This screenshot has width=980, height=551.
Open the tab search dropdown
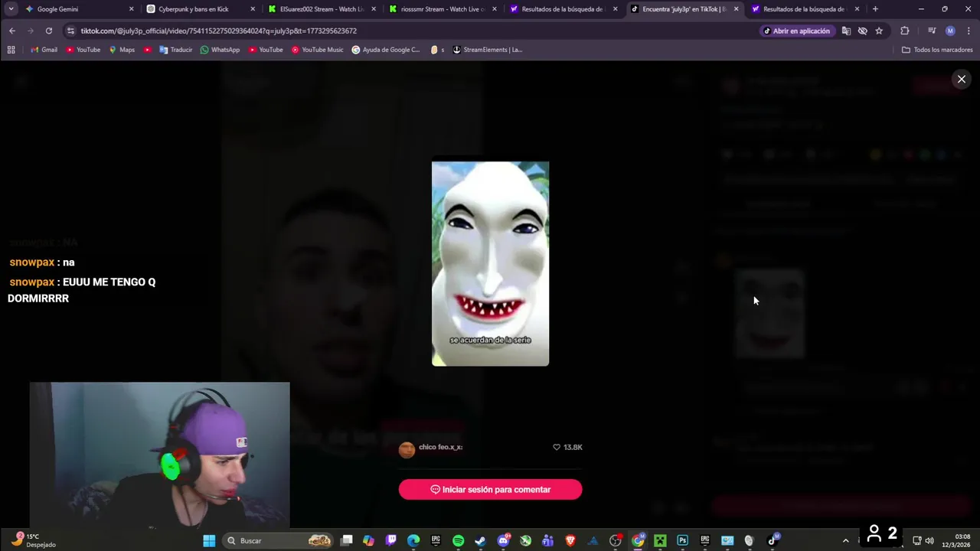pyautogui.click(x=11, y=9)
